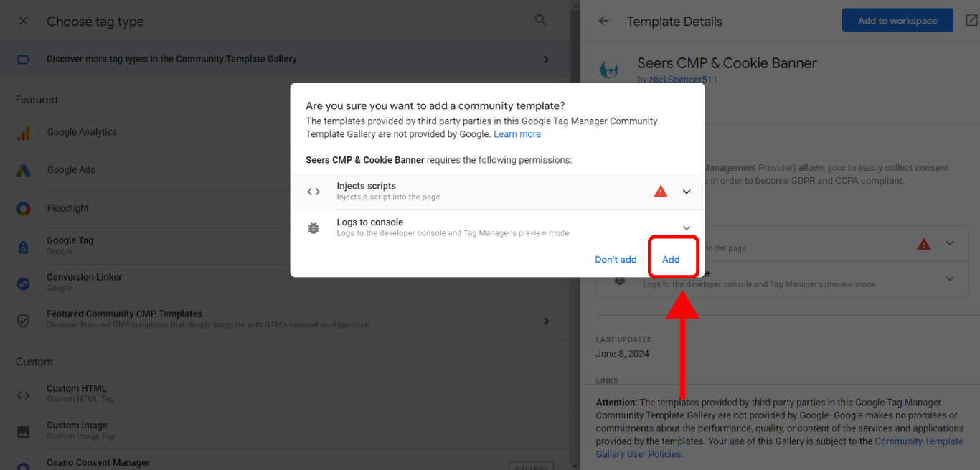Click the Logs to console bug icon in dialog
The width and height of the screenshot is (980, 470).
(314, 228)
